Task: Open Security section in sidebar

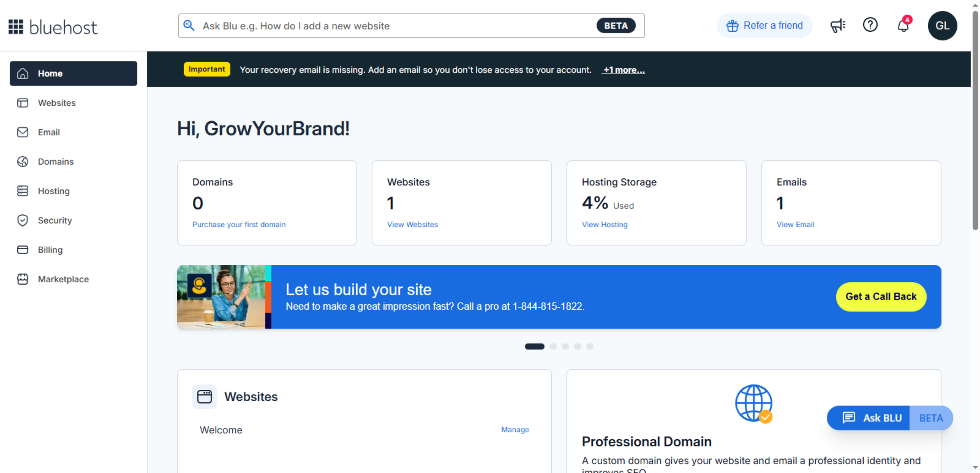Action: pyautogui.click(x=55, y=220)
